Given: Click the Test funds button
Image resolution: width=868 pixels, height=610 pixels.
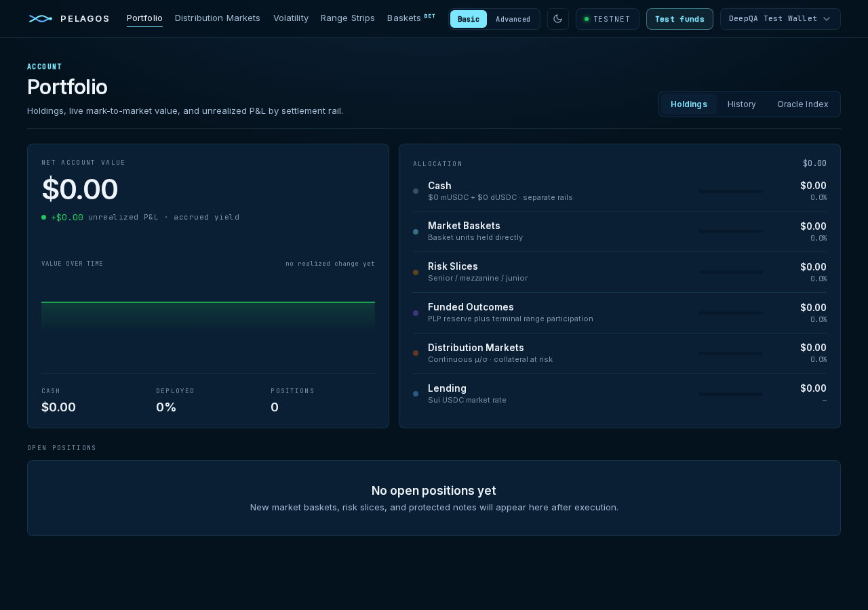Looking at the screenshot, I should [x=679, y=19].
